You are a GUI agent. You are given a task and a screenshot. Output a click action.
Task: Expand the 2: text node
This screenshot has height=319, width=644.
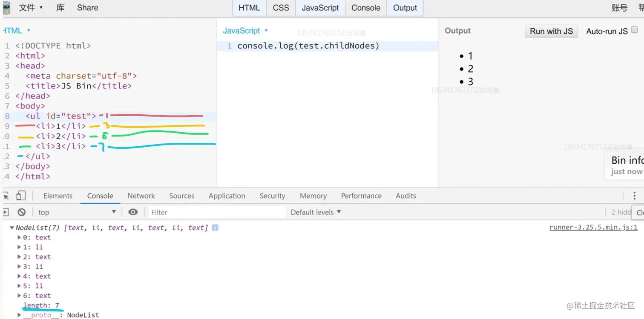tap(19, 257)
